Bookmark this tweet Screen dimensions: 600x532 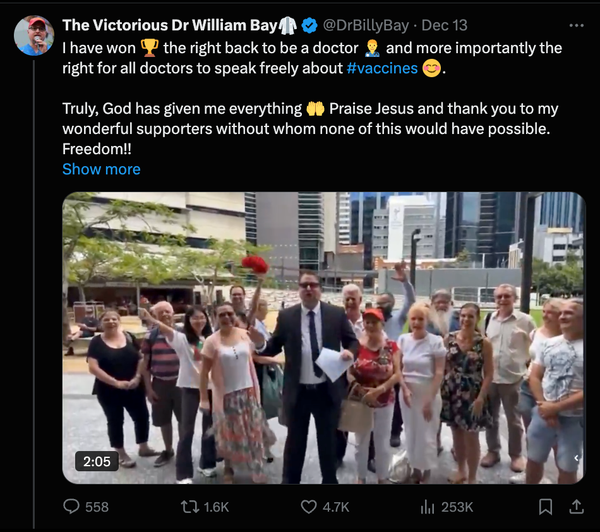(x=546, y=507)
